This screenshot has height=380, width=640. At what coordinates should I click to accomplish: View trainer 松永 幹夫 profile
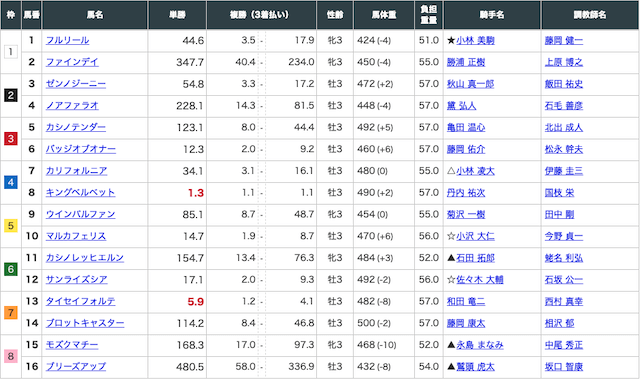[x=564, y=149]
